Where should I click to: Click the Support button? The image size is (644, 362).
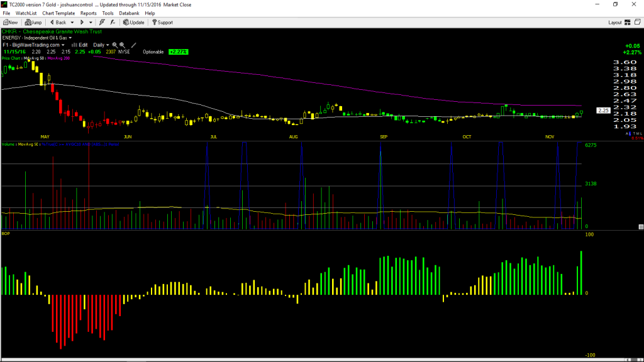coord(163,23)
